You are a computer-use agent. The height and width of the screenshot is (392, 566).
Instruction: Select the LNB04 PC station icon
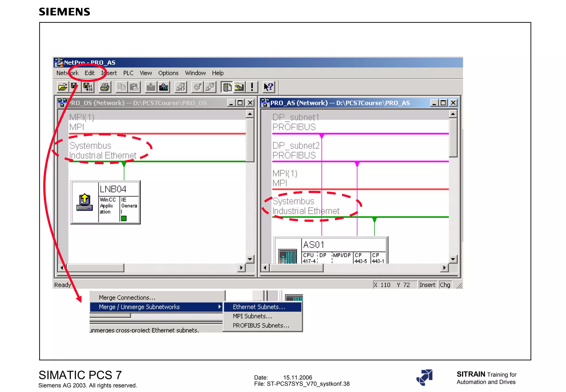85,202
